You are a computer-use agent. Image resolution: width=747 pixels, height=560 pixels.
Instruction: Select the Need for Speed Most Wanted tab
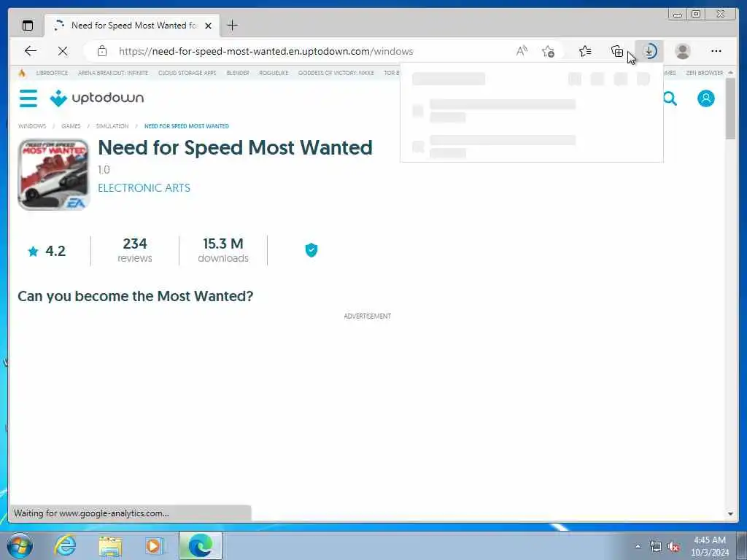tap(131, 26)
